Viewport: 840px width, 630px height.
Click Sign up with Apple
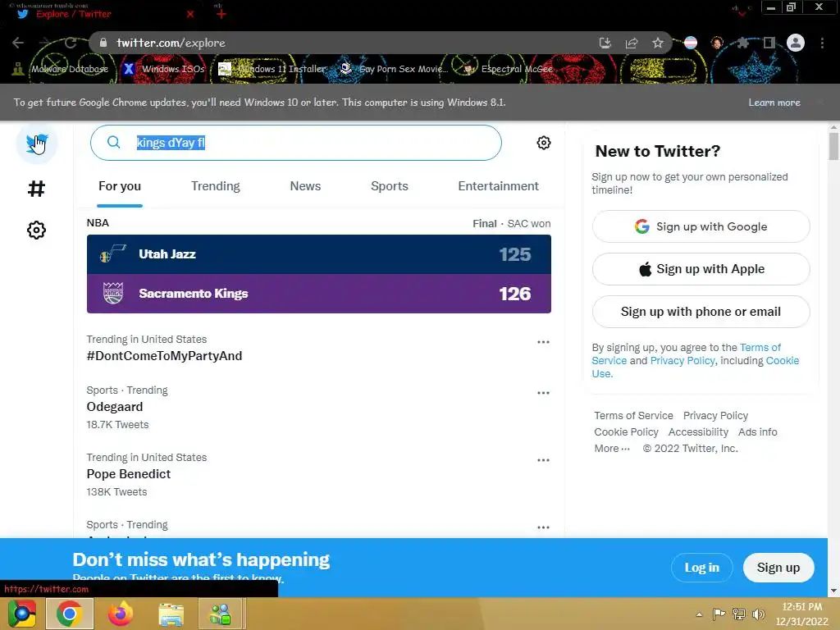tap(701, 269)
